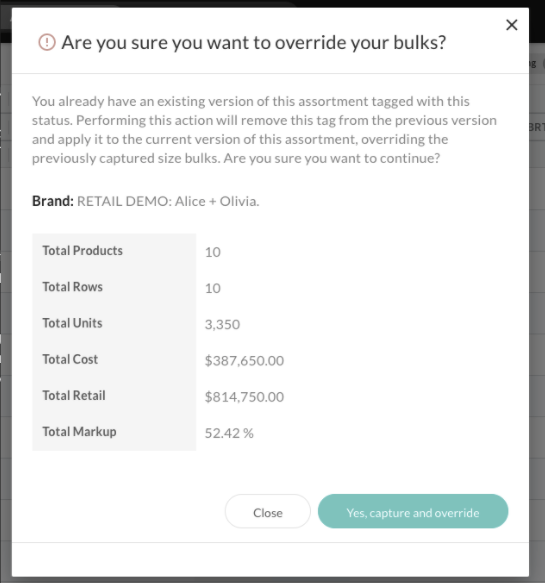
Task: Select the 3,350 units value
Action: [222, 325]
